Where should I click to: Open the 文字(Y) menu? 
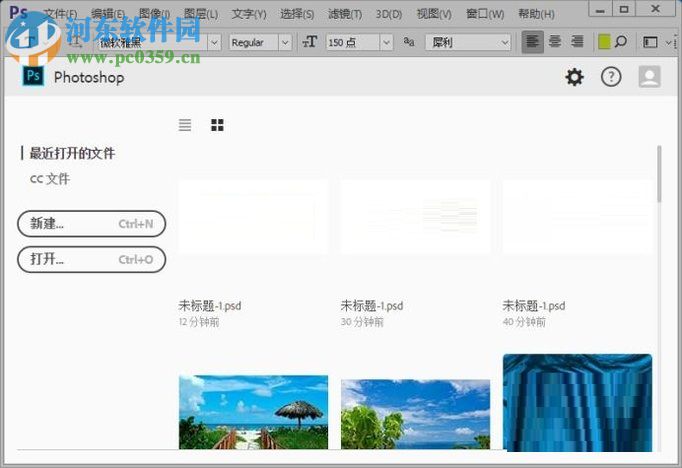(x=249, y=14)
